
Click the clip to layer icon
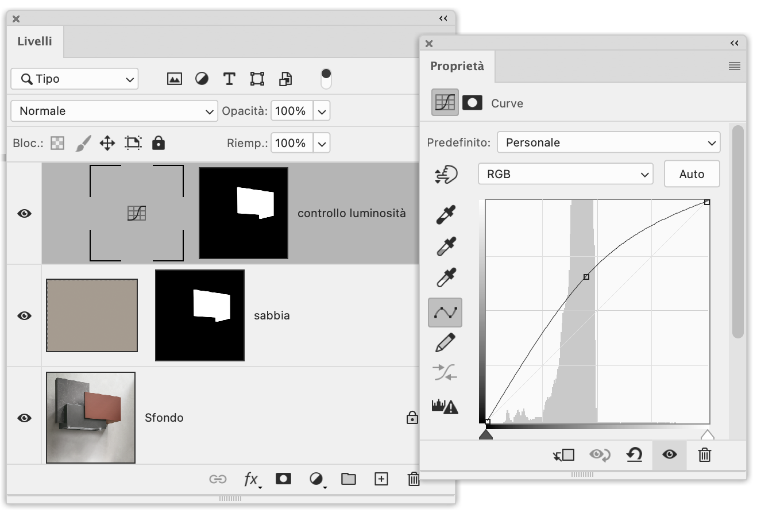click(x=563, y=455)
